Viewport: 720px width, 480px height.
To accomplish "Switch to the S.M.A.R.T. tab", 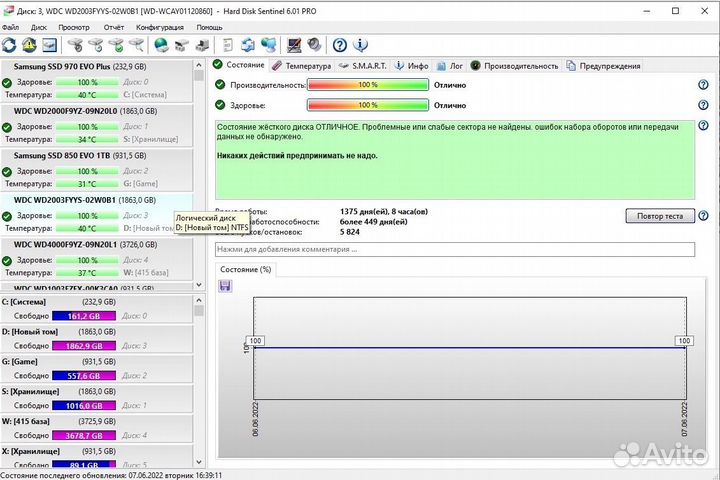I will (x=363, y=66).
